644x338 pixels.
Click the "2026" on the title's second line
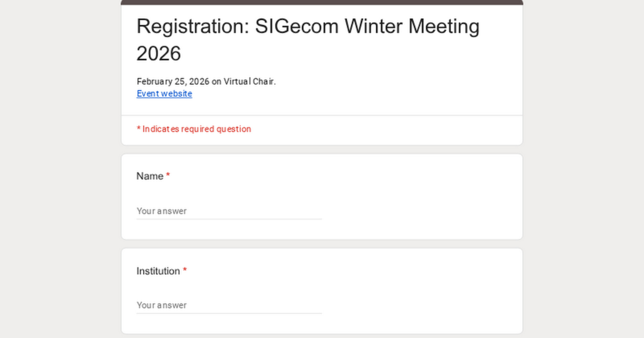(158, 53)
